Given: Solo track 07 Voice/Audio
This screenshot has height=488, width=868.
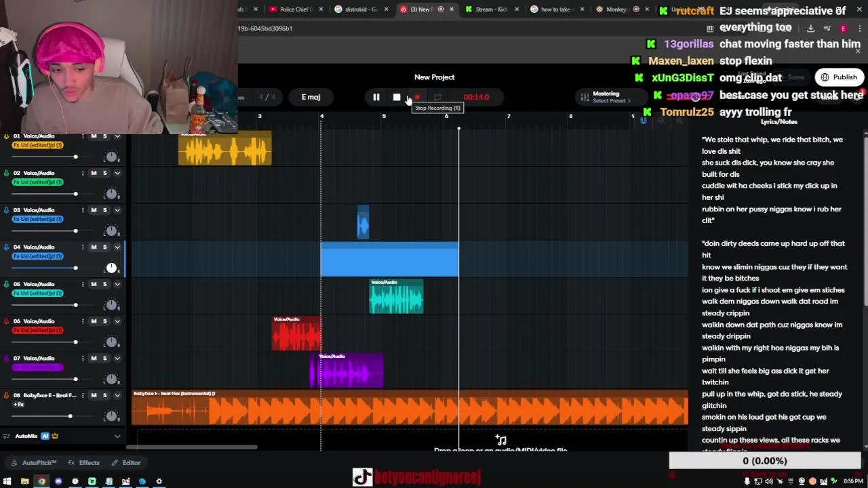Looking at the screenshot, I should point(104,358).
